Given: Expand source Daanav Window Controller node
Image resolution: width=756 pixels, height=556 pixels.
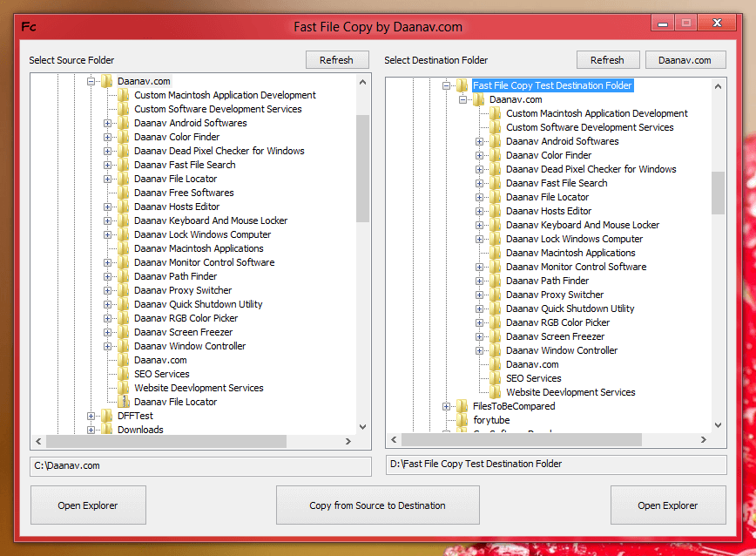Looking at the screenshot, I should [107, 347].
